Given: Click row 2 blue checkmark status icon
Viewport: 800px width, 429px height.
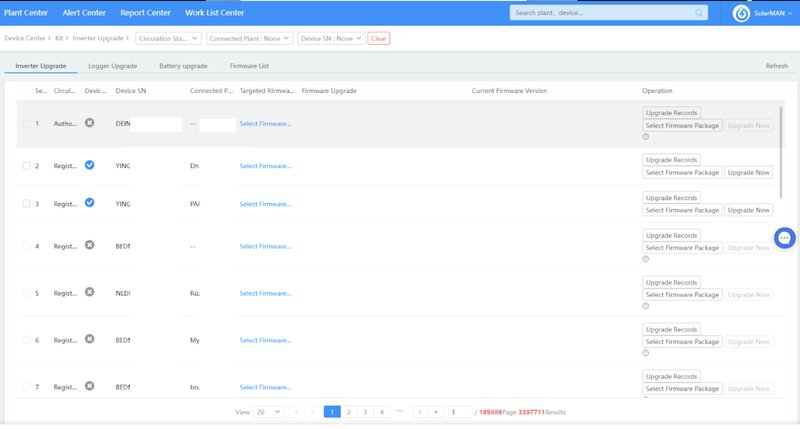Looking at the screenshot, I should (x=89, y=165).
